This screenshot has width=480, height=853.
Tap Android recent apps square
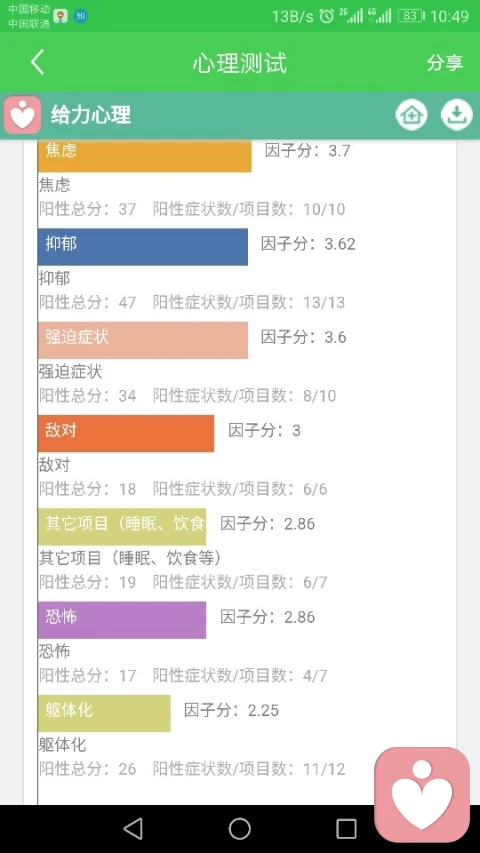(346, 829)
